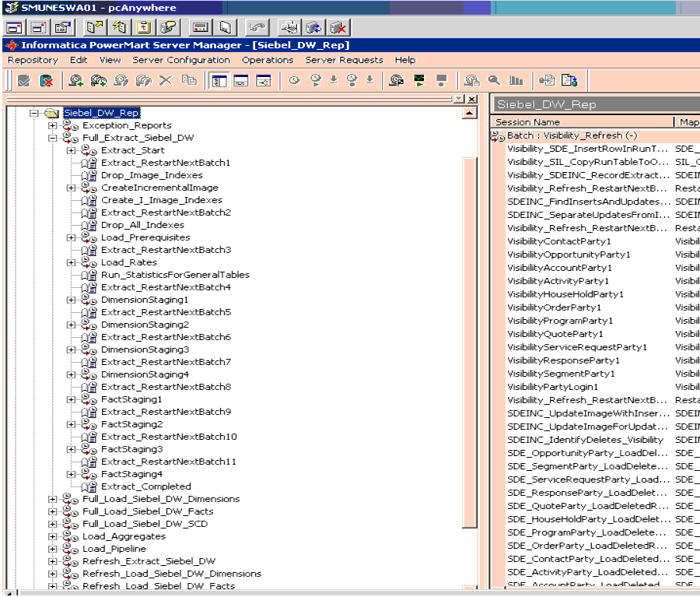Open the Edit menu
700x597 pixels.
click(x=79, y=60)
